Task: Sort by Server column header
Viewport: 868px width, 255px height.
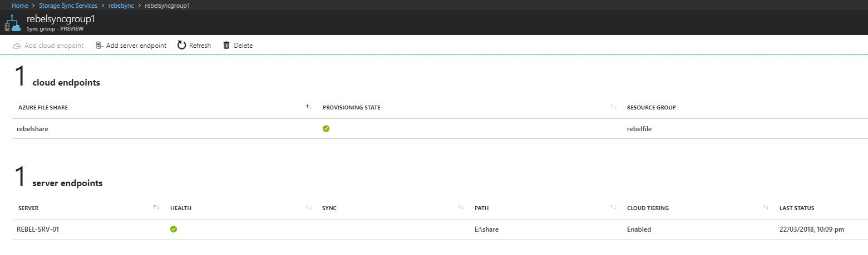Action: pos(28,208)
